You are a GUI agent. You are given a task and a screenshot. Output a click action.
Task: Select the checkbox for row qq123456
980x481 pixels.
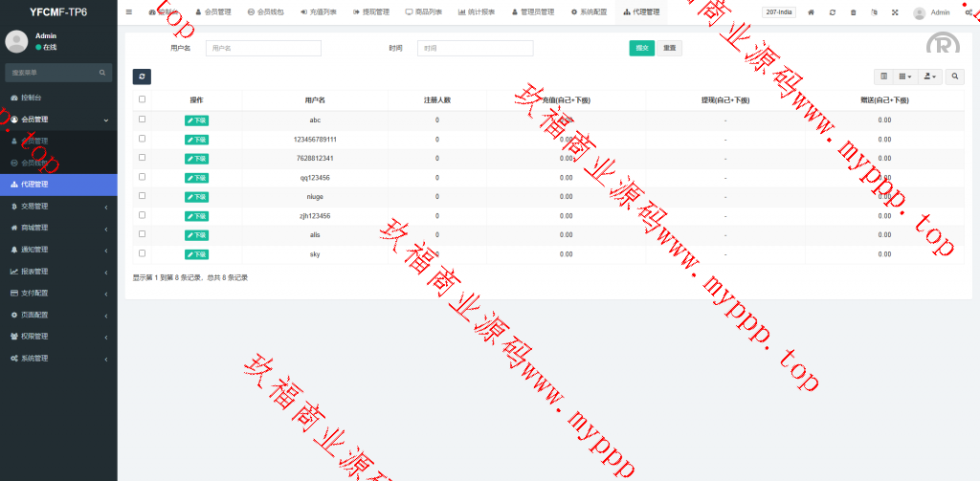(143, 177)
